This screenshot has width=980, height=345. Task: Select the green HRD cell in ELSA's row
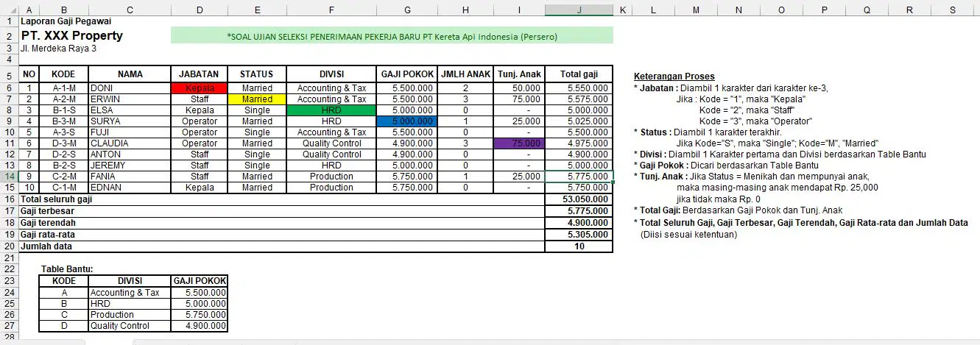coord(331,110)
